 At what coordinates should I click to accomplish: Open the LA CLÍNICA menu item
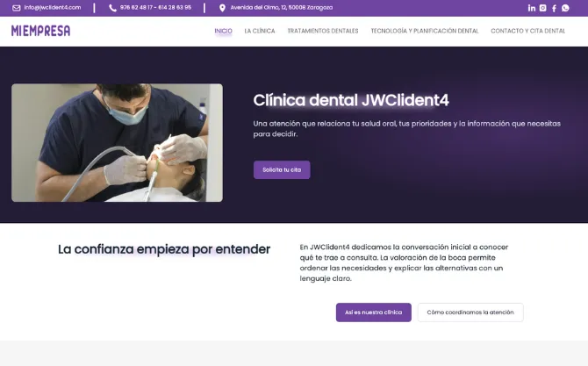pos(260,31)
